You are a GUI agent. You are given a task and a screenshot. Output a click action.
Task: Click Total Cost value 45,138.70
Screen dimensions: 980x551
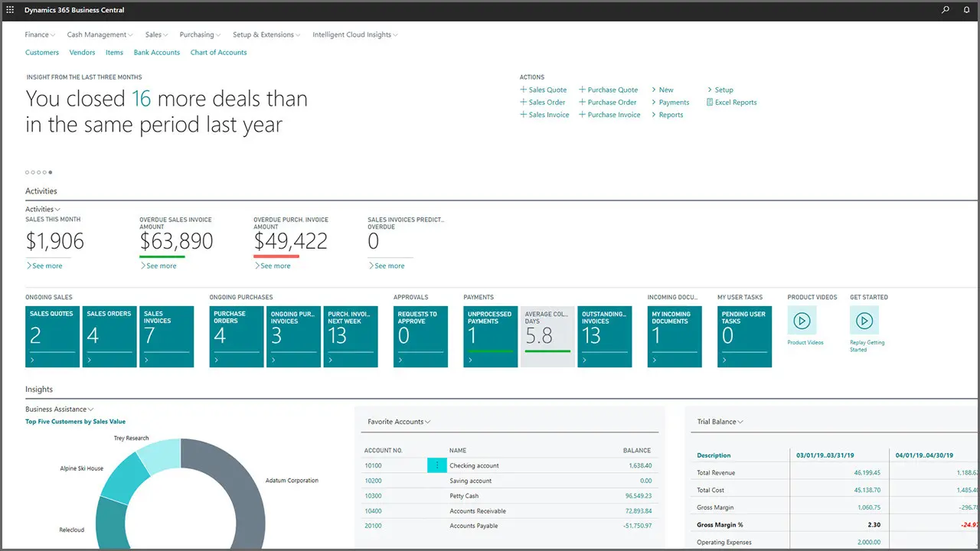tap(867, 490)
